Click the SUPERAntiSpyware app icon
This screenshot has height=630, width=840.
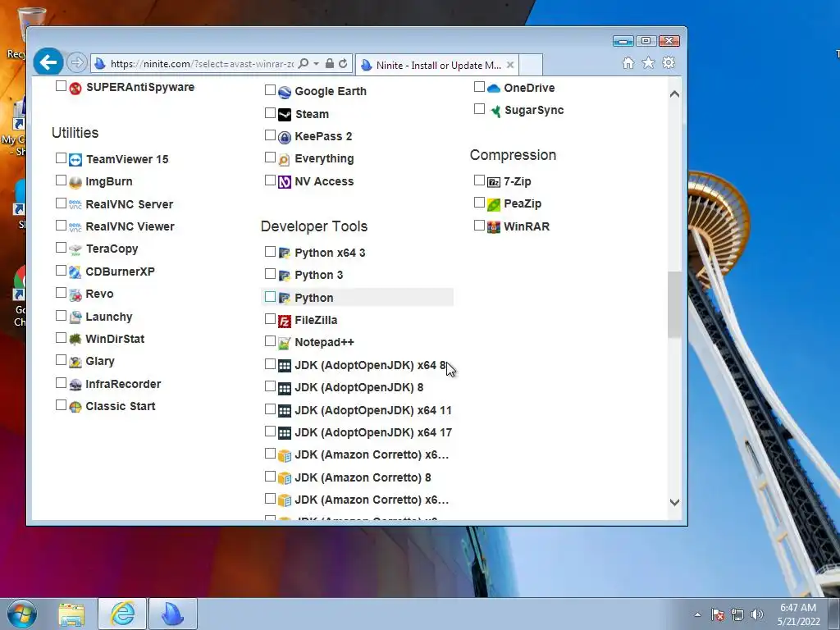tap(75, 88)
